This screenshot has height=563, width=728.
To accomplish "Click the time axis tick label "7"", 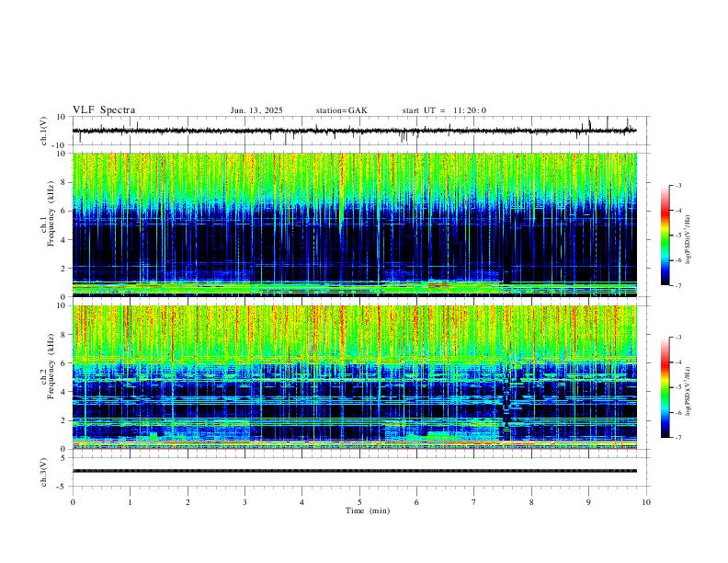I will point(474,502).
